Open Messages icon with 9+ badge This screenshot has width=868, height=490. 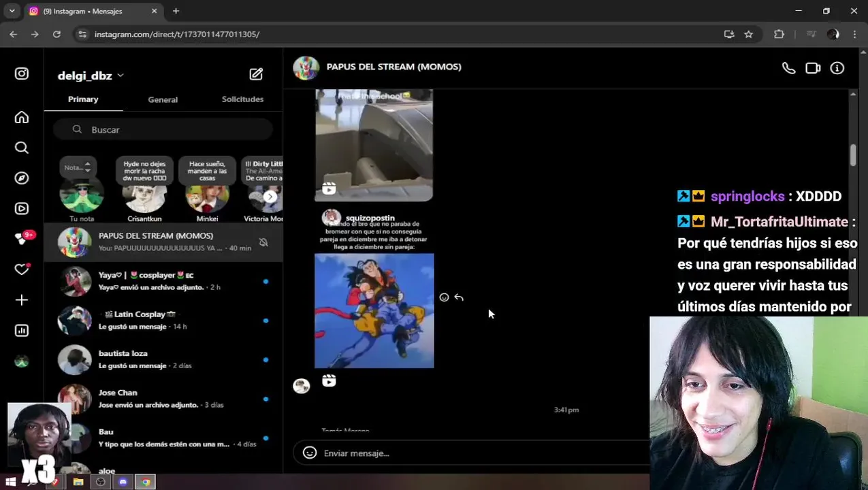tap(23, 238)
